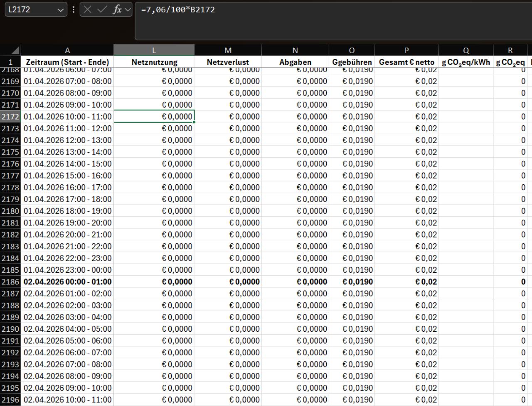Select row header 2196
The height and width of the screenshot is (406, 532).
pos(10,400)
